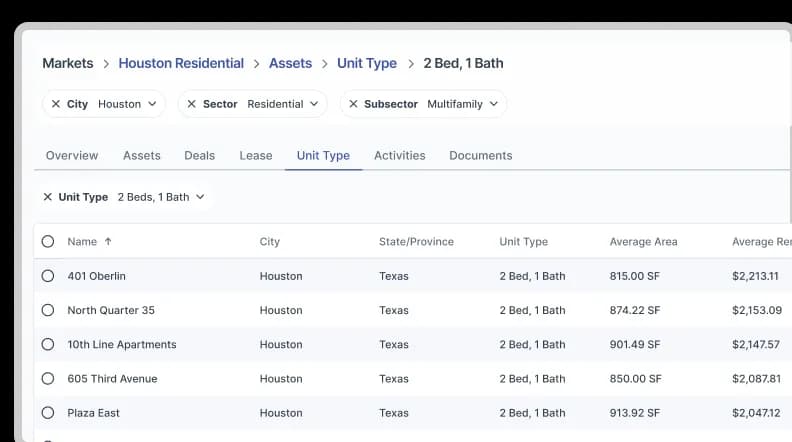
Task: Select the Unit Type tab
Action: pos(323,156)
